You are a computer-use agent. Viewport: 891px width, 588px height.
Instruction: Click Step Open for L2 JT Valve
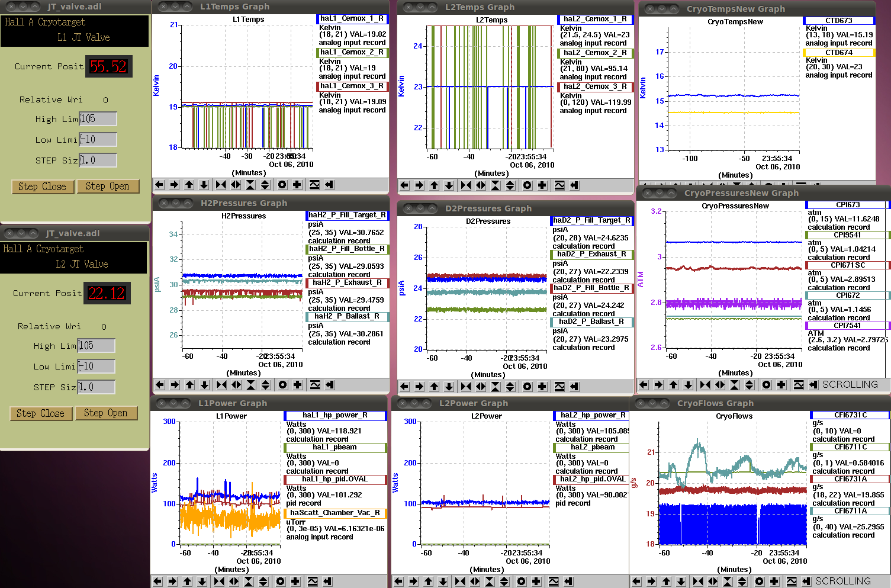(x=105, y=413)
